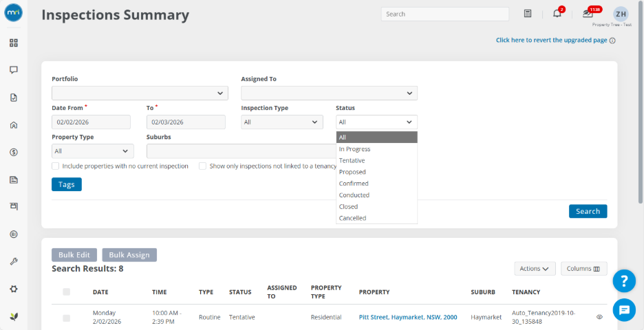Click the Tags button
The height and width of the screenshot is (330, 644).
tap(67, 184)
